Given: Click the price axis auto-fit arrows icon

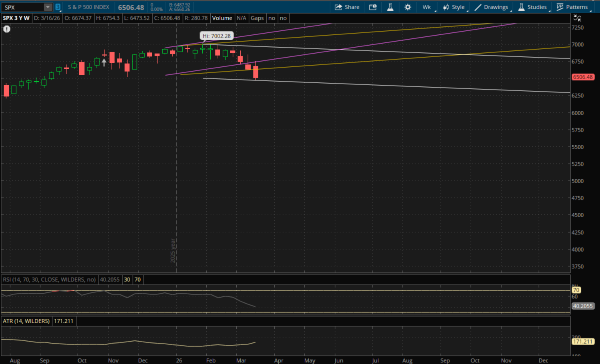Looking at the screenshot, I should pos(577,18).
